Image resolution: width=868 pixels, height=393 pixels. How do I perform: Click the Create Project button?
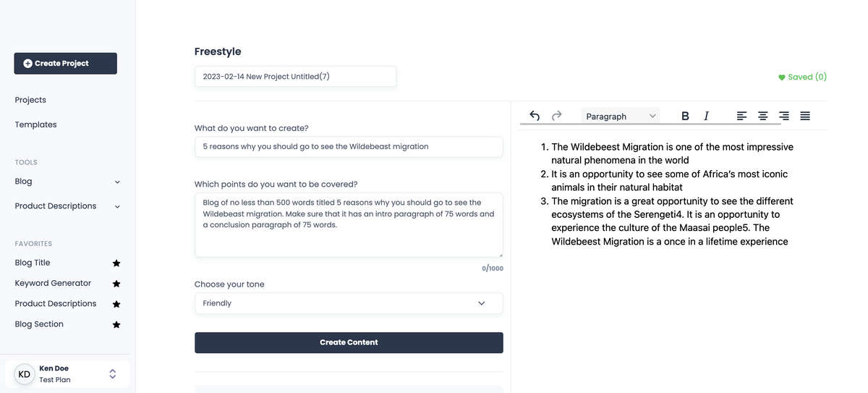point(65,63)
